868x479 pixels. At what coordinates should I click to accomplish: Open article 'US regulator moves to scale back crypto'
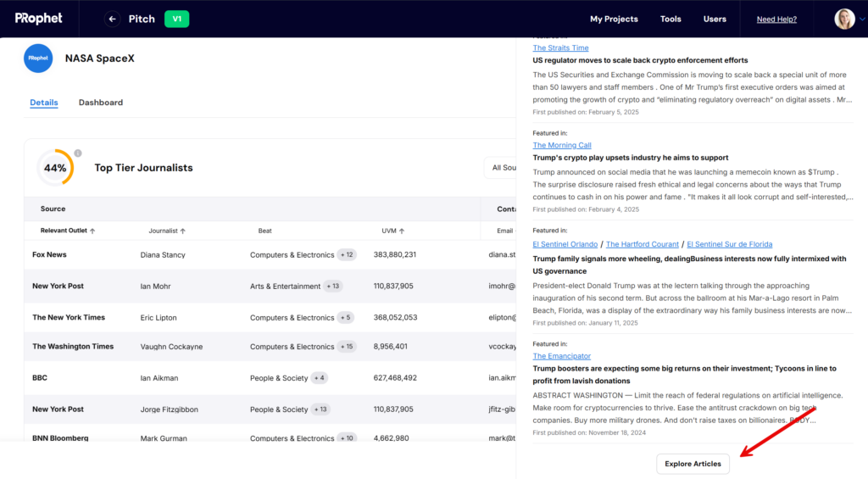pyautogui.click(x=640, y=60)
